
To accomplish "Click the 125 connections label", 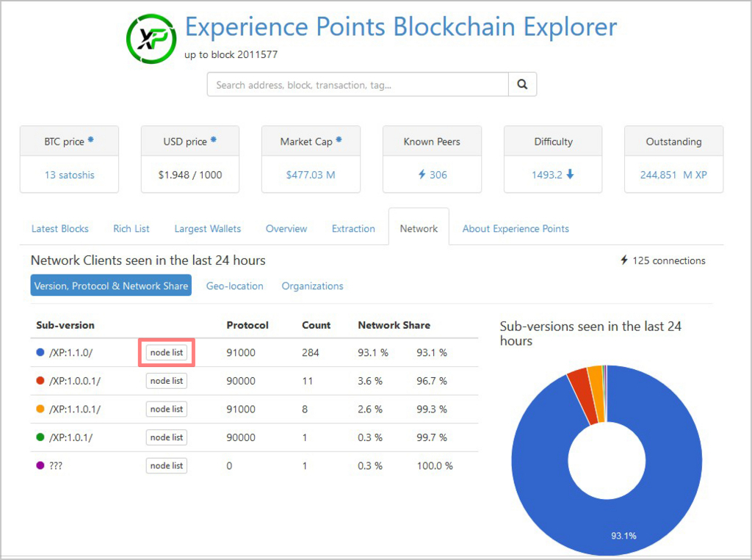I will (668, 261).
